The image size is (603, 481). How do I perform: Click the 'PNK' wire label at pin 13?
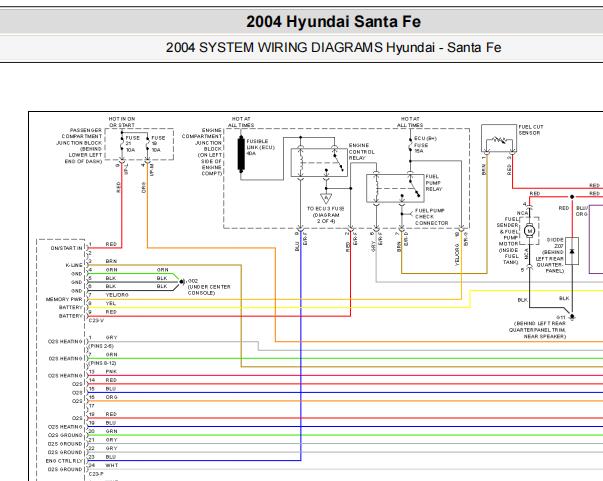point(111,372)
